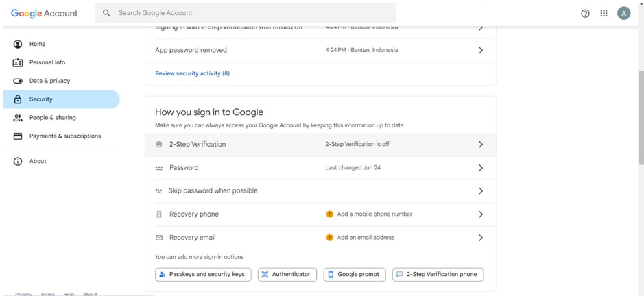
Task: Add the Authenticator sign-in option
Action: (x=287, y=275)
